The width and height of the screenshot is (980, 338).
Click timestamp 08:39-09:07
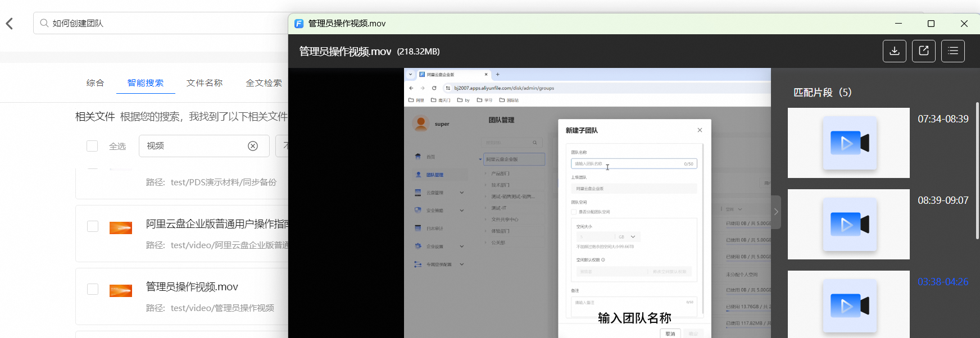[x=943, y=200]
